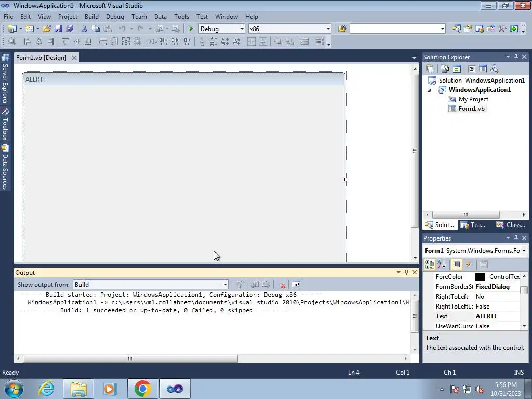Toggle the Events lightning bolt view
Image resolution: width=532 pixels, height=399 pixels.
tap(468, 264)
